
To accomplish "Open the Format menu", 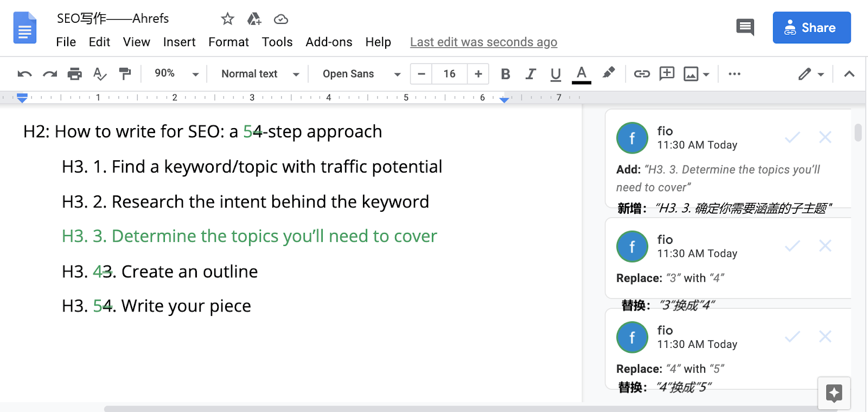I will pos(228,42).
